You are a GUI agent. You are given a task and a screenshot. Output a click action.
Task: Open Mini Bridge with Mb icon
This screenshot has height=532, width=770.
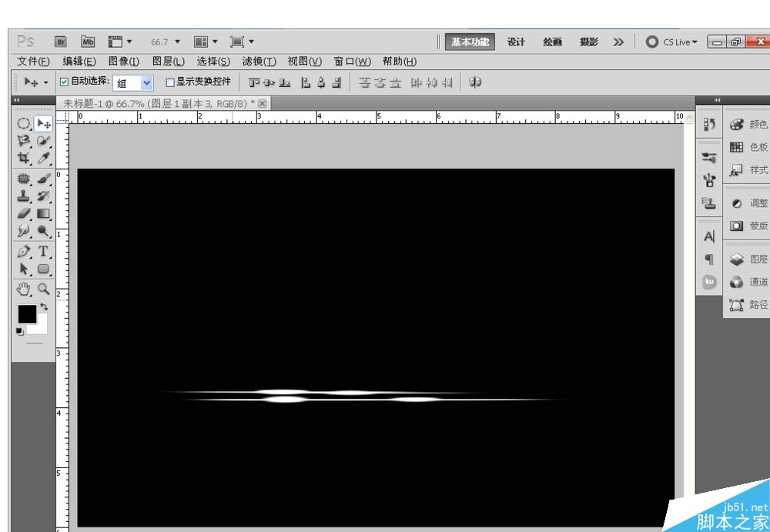pyautogui.click(x=88, y=42)
